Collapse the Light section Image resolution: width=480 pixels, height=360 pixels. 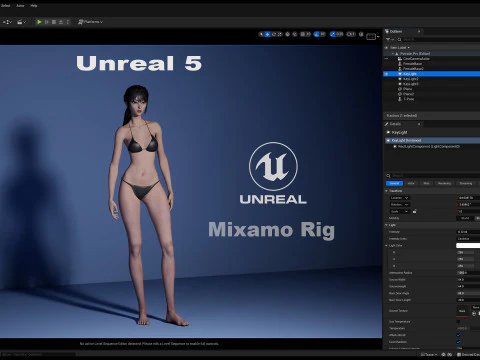click(387, 225)
